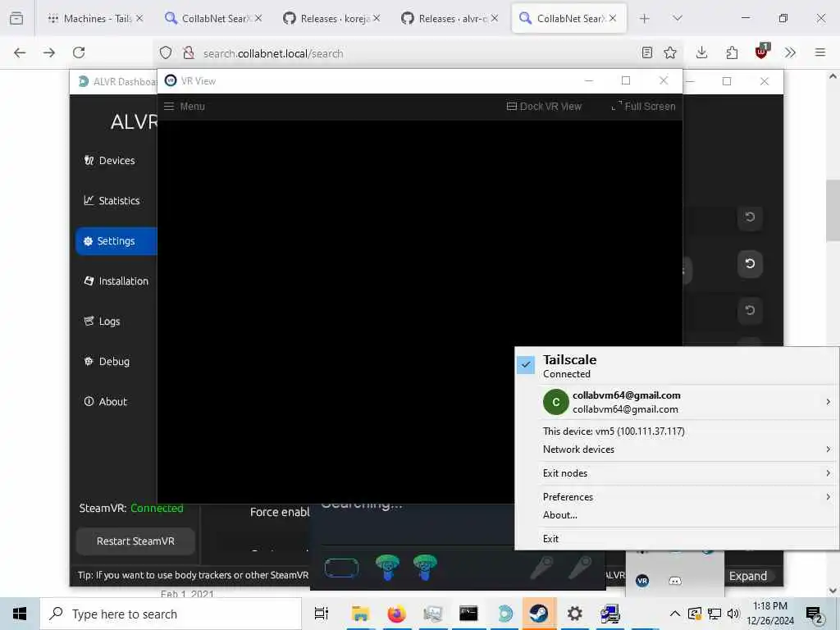Select Settings in ALVR sidebar
This screenshot has width=840, height=630.
(x=116, y=241)
